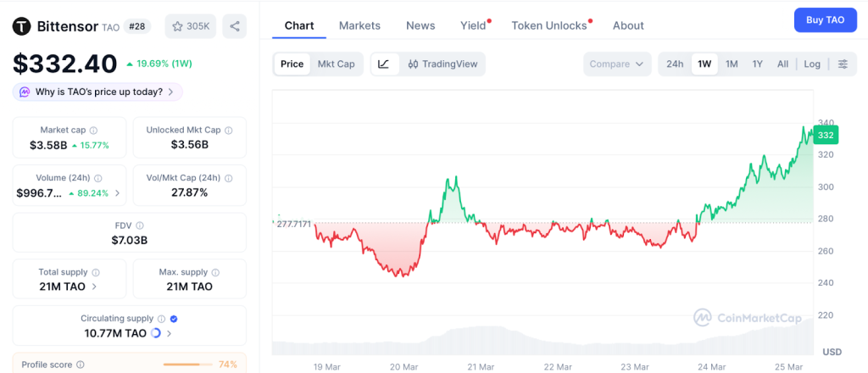Click the share icon next to watchlist
Image resolution: width=868 pixels, height=373 pixels.
pos(235,26)
